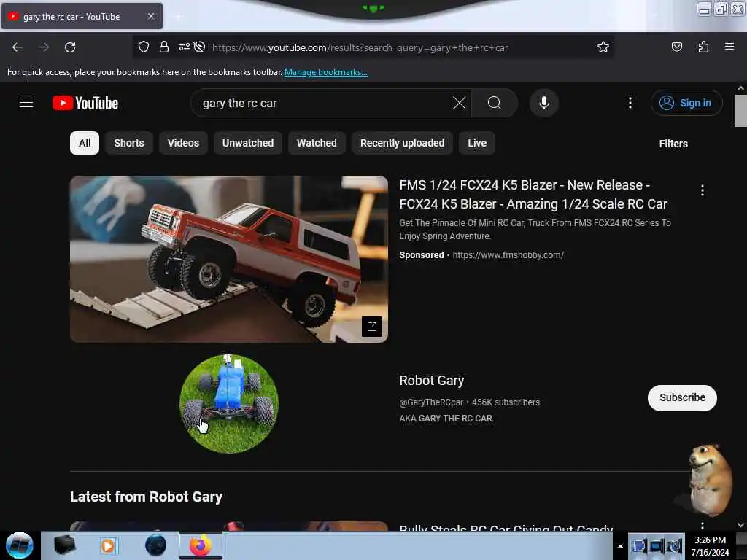Go back using the browser back arrow
The image size is (747, 560).
click(18, 47)
